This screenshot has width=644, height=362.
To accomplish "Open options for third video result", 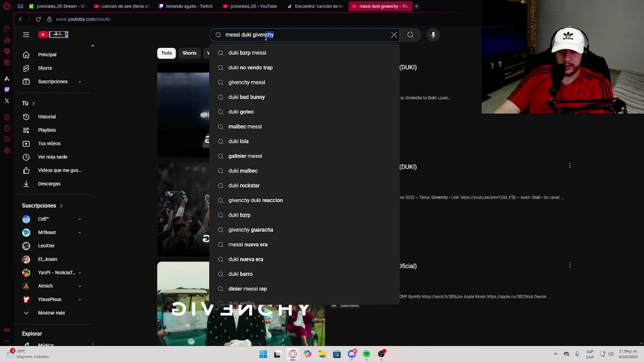I will coord(570,265).
